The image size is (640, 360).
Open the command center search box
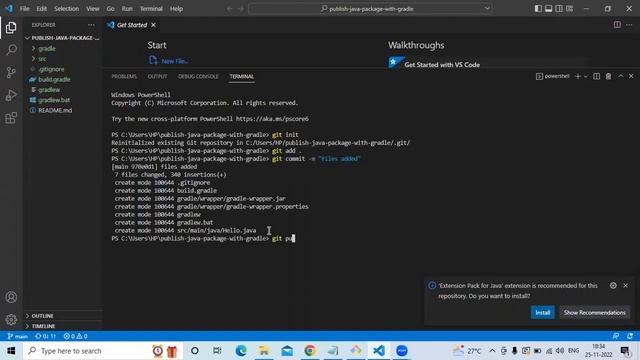point(370,9)
